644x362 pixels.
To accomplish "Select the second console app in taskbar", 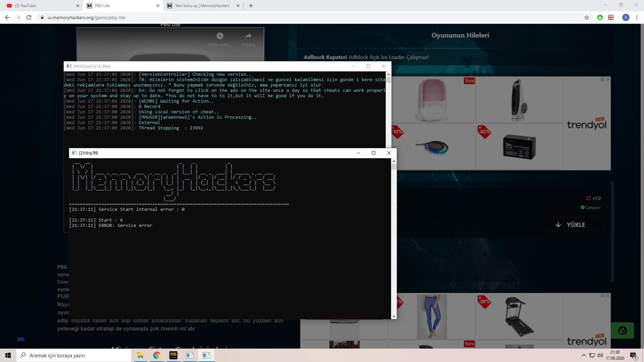I will click(x=206, y=355).
